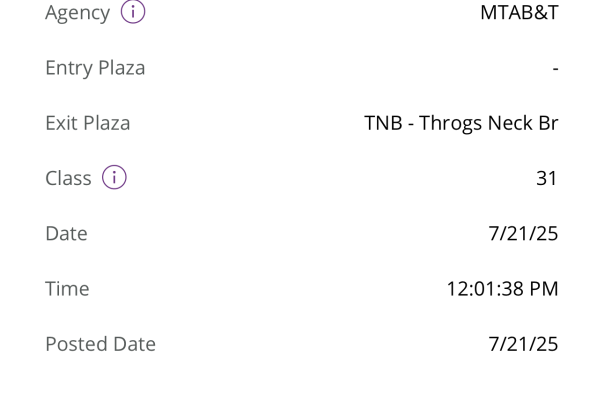Click the Entry Plaza label
Screen dimensions: 604x400
[x=95, y=68]
